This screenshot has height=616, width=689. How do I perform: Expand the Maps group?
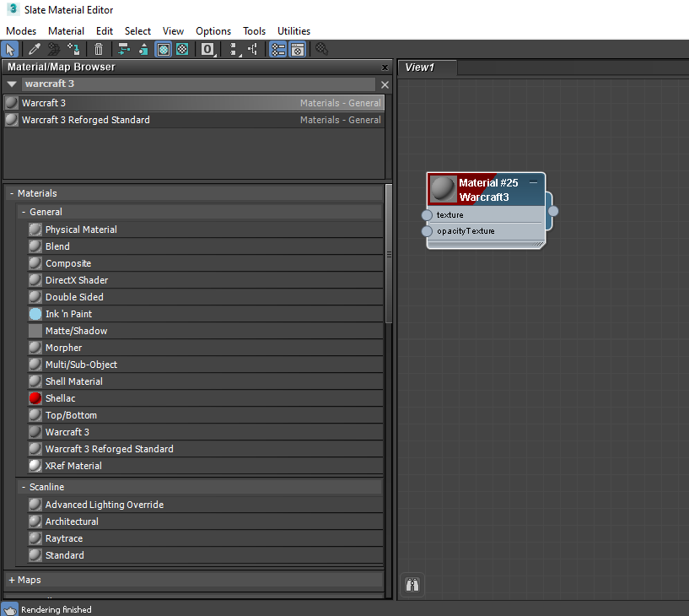click(x=12, y=580)
